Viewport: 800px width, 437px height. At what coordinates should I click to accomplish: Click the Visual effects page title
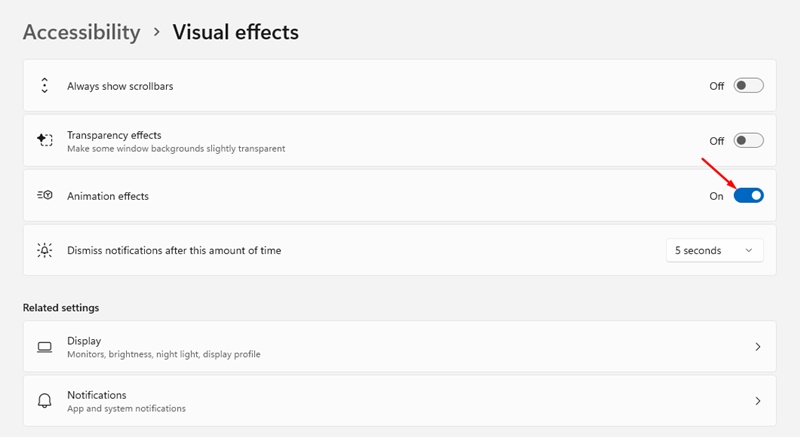point(235,32)
